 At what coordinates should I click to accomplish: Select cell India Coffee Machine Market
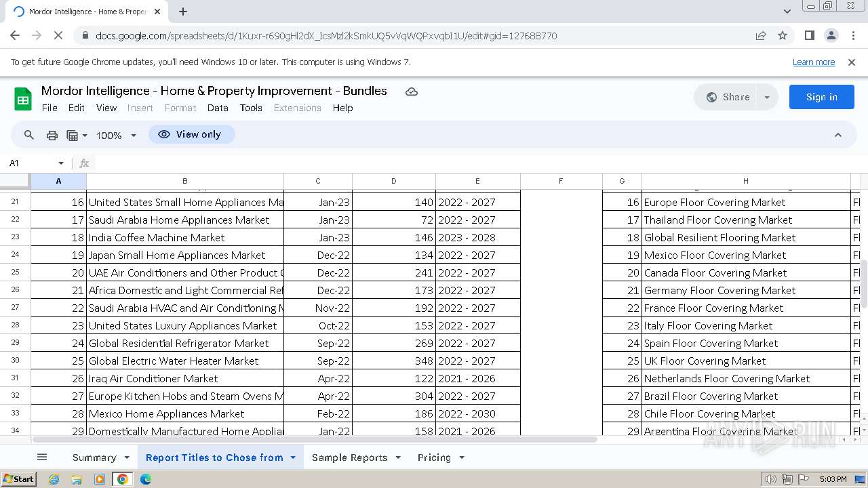tap(185, 237)
